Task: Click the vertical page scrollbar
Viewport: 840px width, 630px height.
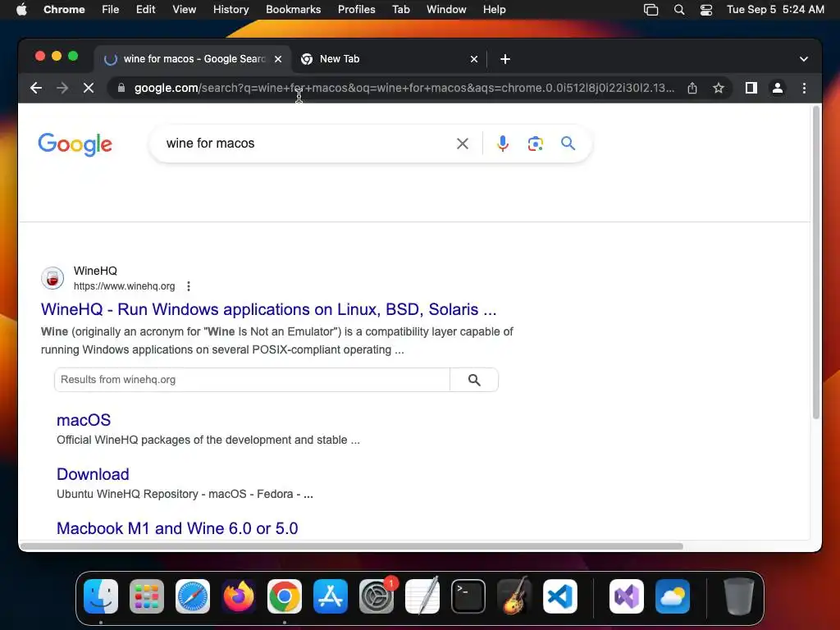Action: coord(816,262)
